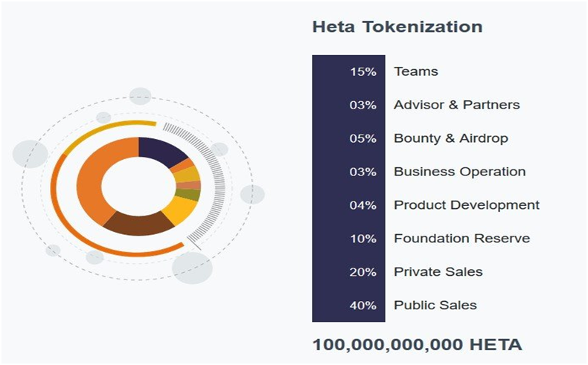Select the Teams legend label

(416, 71)
